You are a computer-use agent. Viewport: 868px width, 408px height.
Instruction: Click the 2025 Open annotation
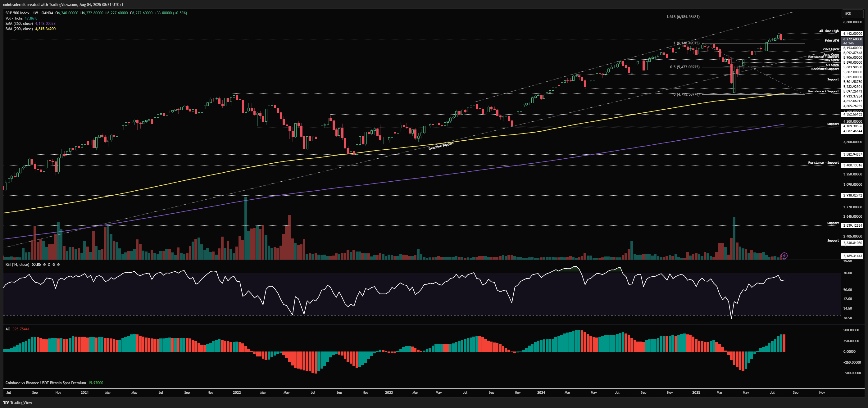(831, 49)
